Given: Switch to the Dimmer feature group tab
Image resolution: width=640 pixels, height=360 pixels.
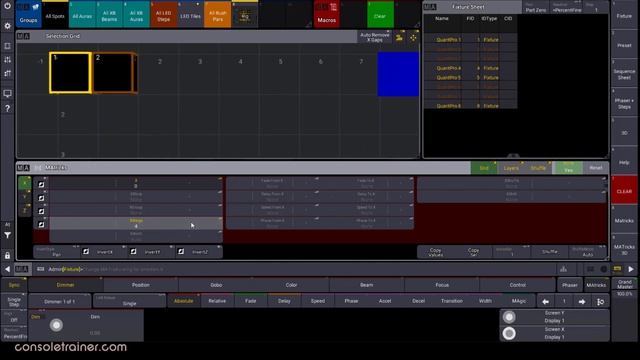Looking at the screenshot, I should tap(65, 285).
